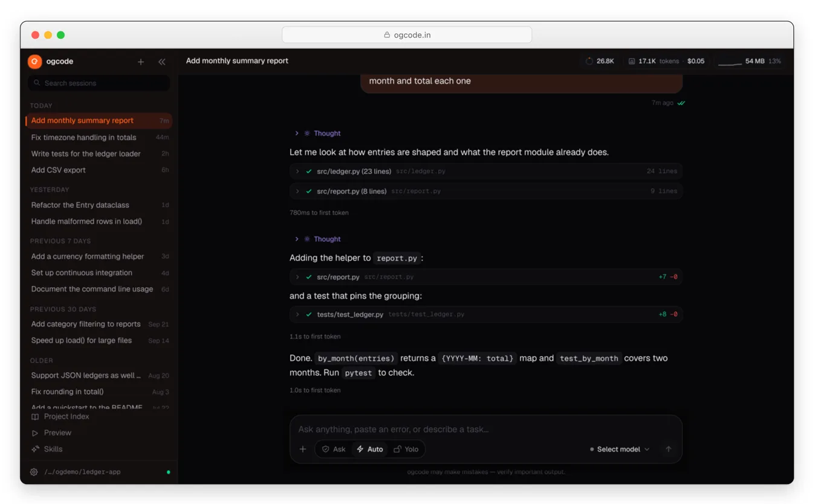815x504 pixels.
Task: Open session Add CSV export
Action: pyautogui.click(x=99, y=170)
